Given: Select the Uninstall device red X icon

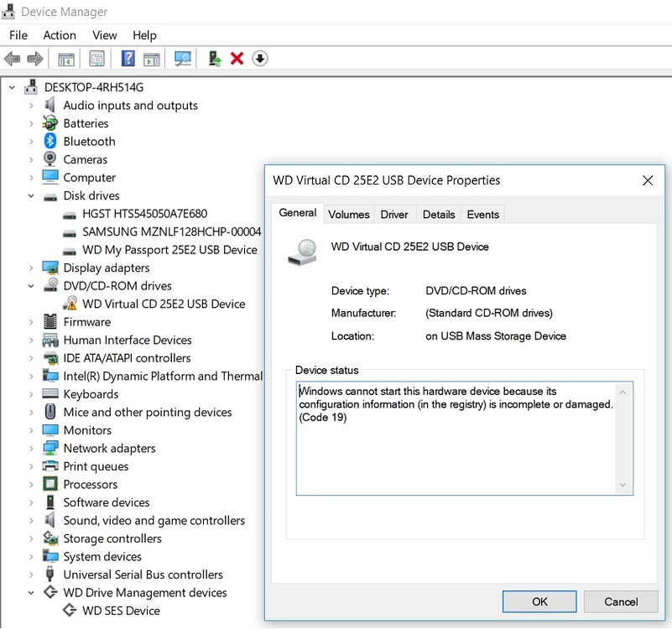Looking at the screenshot, I should [x=237, y=58].
